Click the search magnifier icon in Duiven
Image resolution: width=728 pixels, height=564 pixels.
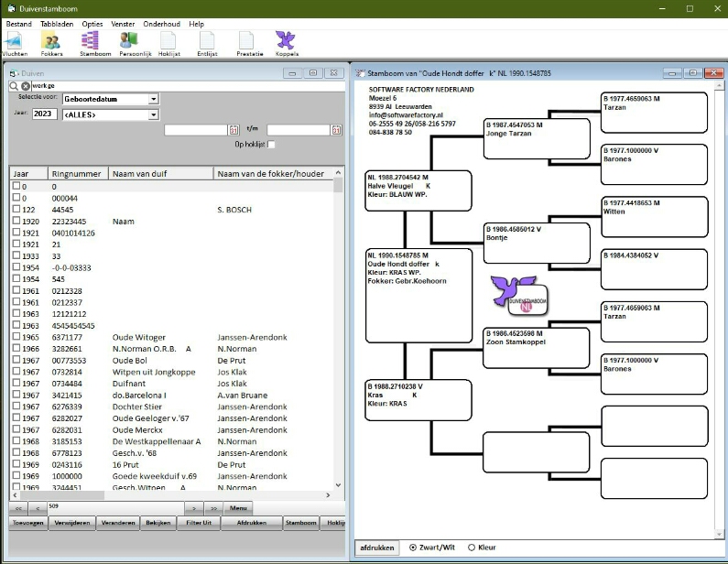14,86
